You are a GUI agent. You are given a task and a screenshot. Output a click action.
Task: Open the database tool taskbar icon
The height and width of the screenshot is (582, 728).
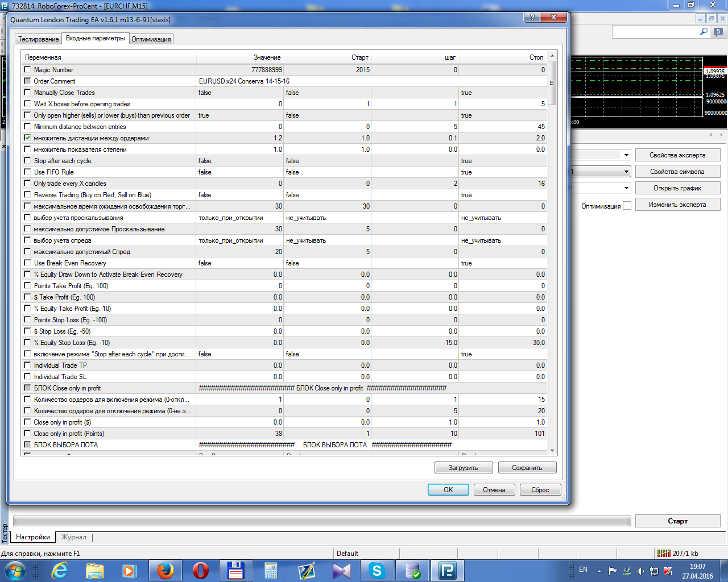(x=412, y=571)
